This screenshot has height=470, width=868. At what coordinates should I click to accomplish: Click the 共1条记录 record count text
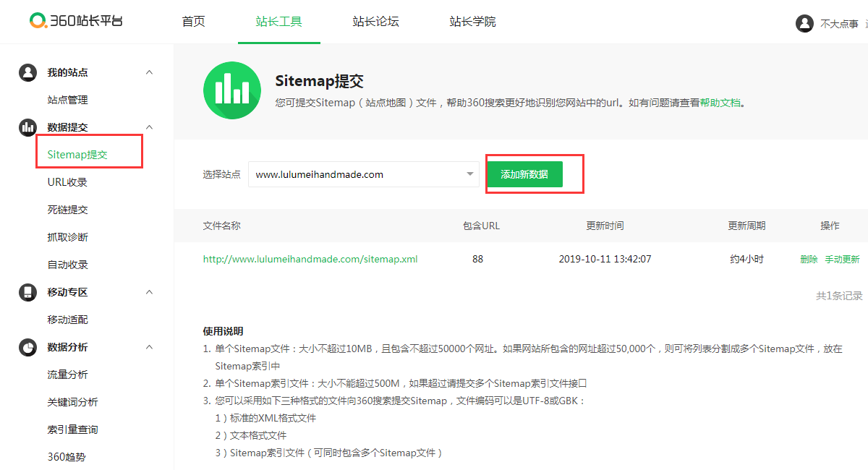pyautogui.click(x=839, y=296)
